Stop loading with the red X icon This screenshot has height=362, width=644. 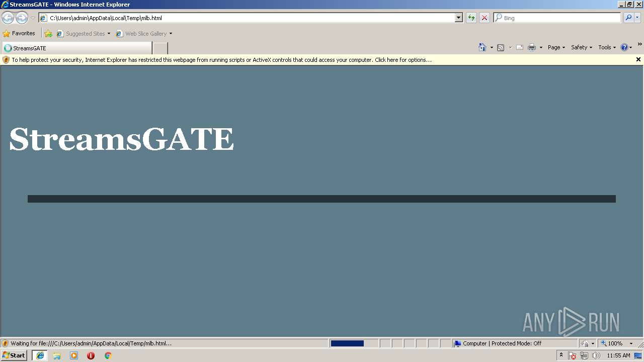pyautogui.click(x=485, y=18)
